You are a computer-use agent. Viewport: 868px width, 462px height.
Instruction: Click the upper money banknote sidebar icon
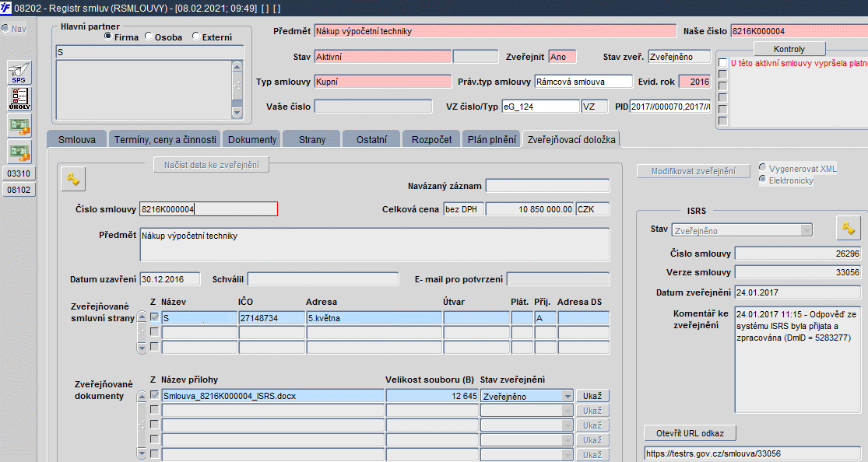tap(19, 125)
